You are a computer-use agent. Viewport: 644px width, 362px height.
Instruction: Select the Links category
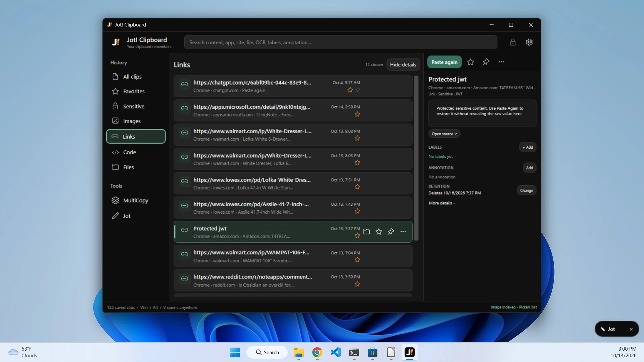pyautogui.click(x=136, y=137)
